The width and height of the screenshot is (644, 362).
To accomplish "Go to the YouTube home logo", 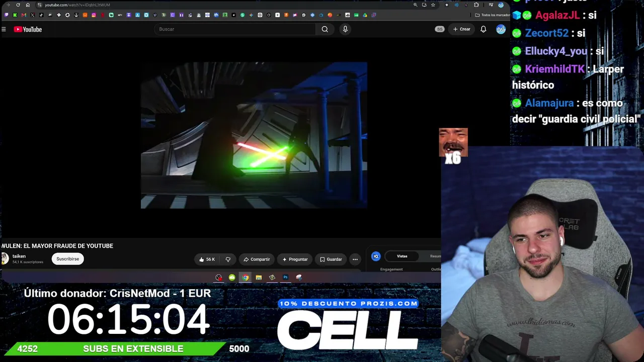I will tap(28, 29).
